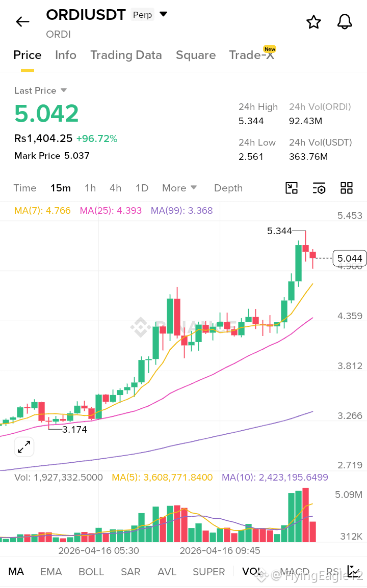
Task: Open chart drawing tools icon
Action: click(292, 188)
